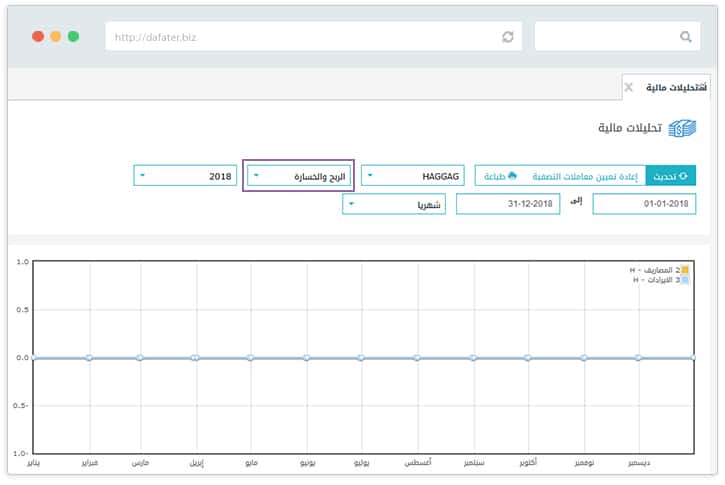Open the 2018 year dropdown
The image size is (725, 485).
tap(185, 176)
